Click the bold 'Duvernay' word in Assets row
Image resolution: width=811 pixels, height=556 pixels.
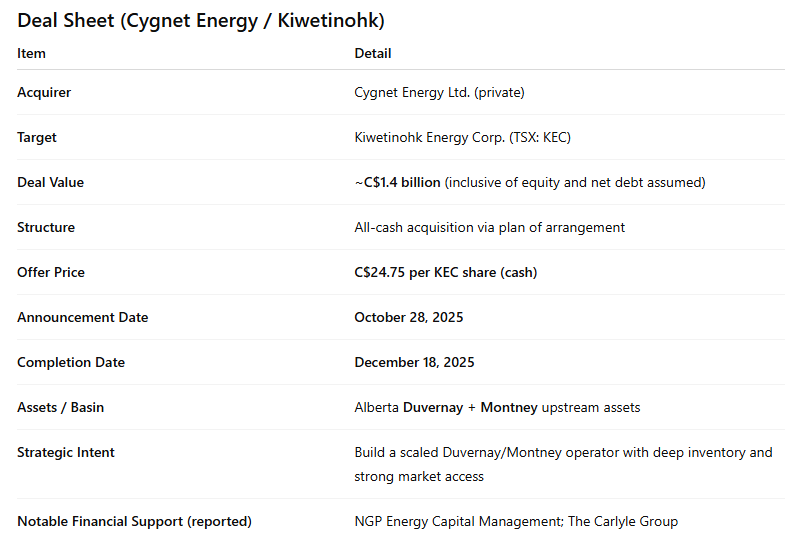pyautogui.click(x=433, y=408)
